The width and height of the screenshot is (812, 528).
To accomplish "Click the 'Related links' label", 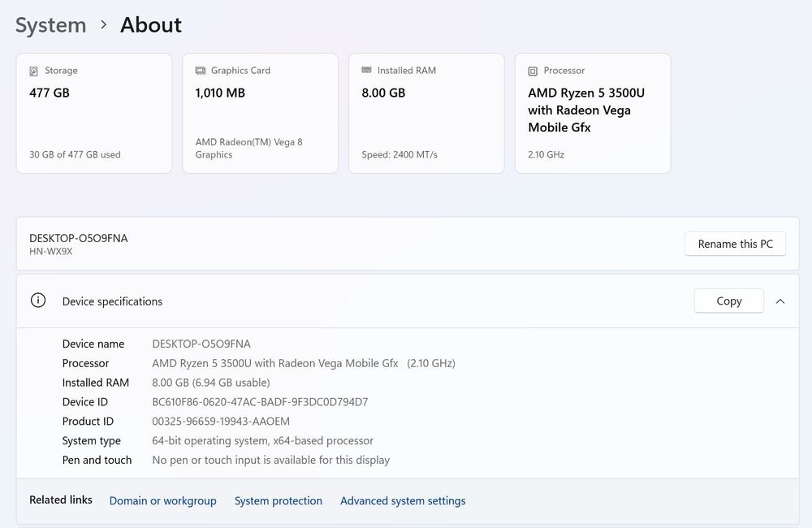I will [x=61, y=500].
